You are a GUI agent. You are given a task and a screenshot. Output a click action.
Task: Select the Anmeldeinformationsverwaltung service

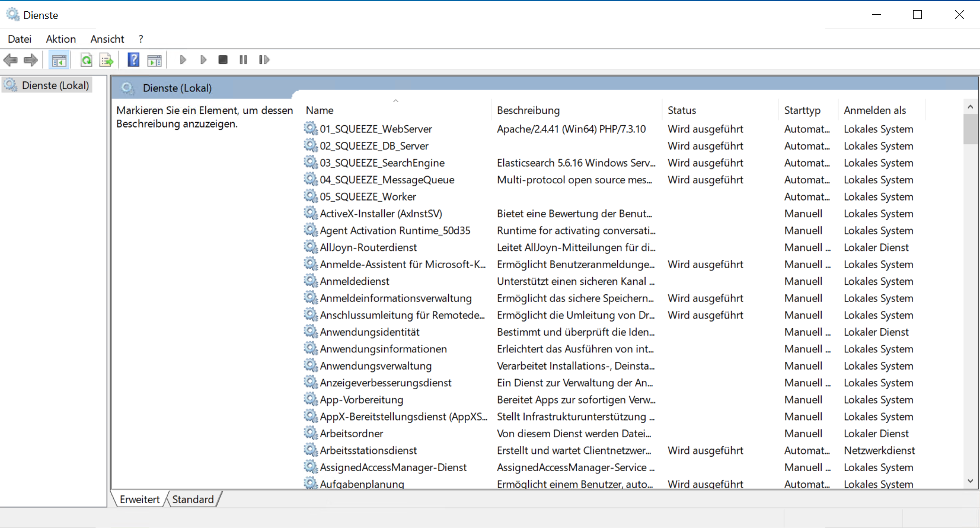coord(396,298)
